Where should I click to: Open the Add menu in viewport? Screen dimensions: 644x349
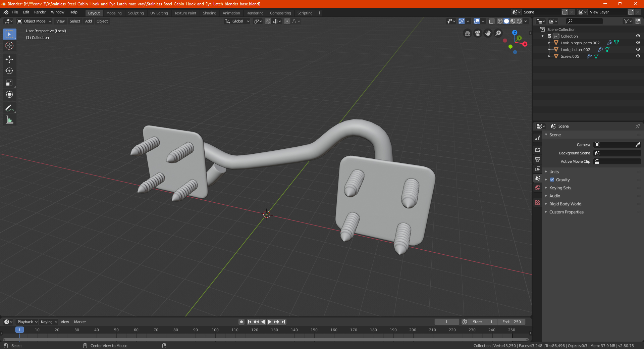[x=88, y=21]
